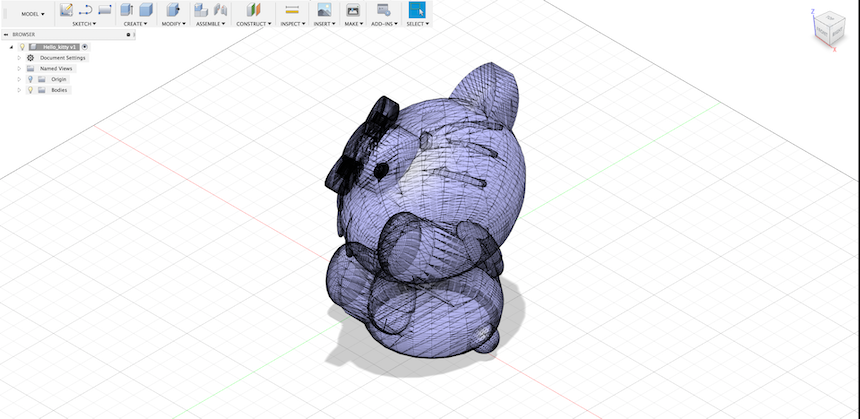The width and height of the screenshot is (860, 419).
Task: Open the CONSTRUCT menu dropdown
Action: (253, 24)
